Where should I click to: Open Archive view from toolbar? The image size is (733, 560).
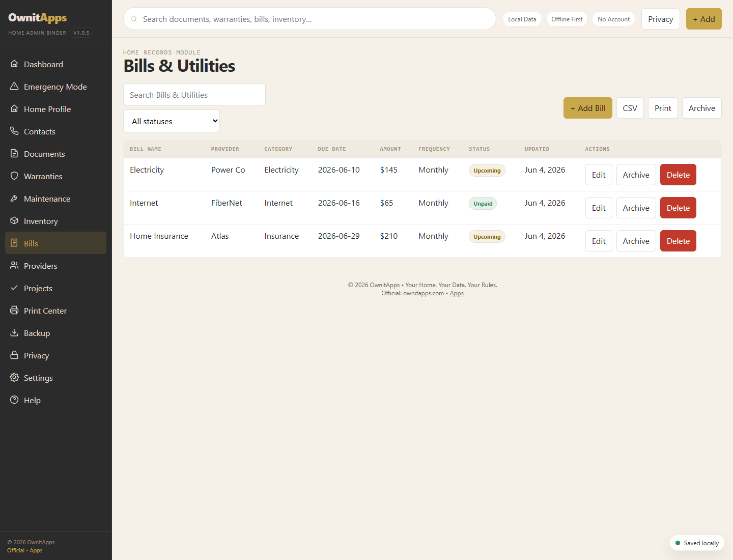pyautogui.click(x=702, y=108)
